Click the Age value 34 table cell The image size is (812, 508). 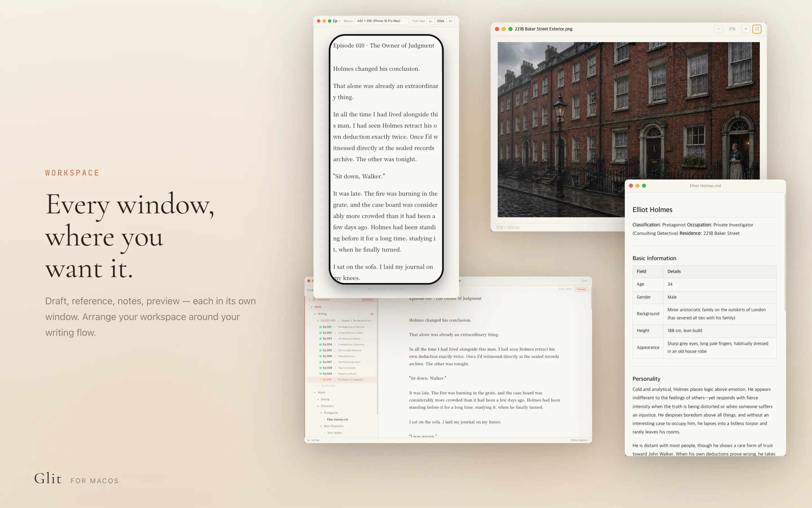pos(720,284)
